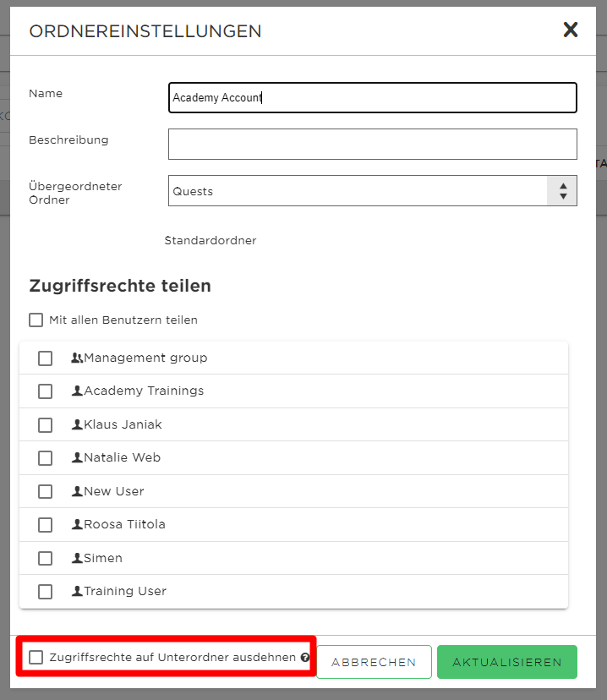Viewport: 607px width, 700px height.
Task: Check the Management group checkbox
Action: [x=45, y=358]
